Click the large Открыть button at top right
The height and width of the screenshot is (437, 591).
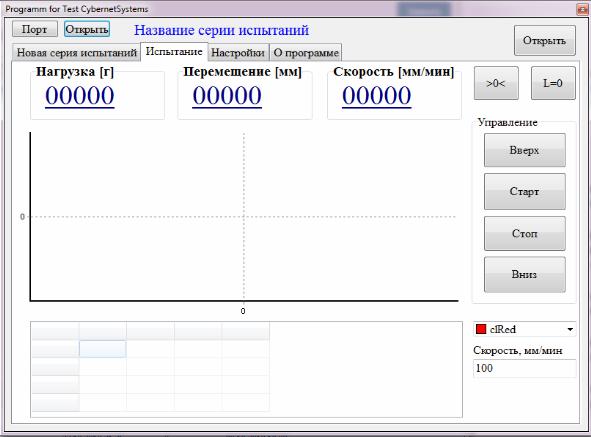(x=545, y=40)
